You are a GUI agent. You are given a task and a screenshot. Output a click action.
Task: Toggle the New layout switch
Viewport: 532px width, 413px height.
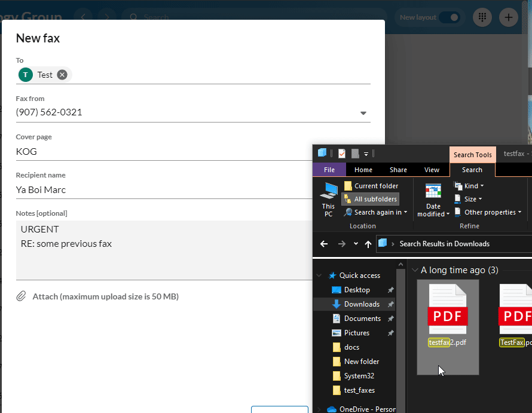[450, 17]
